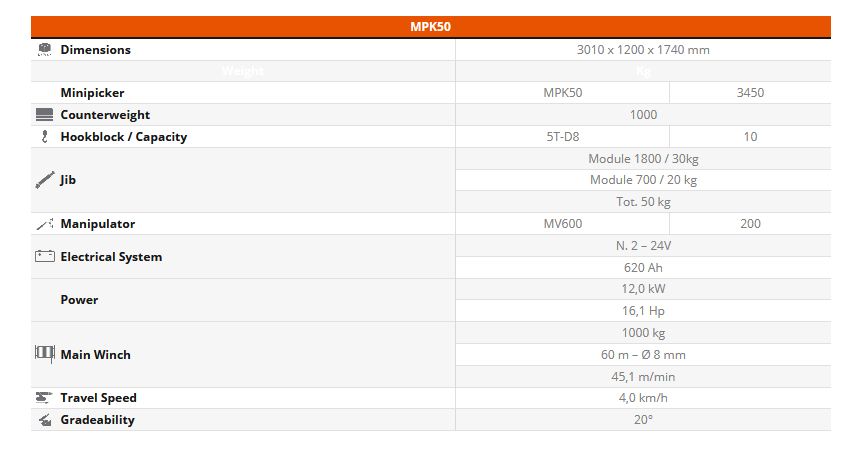854x461 pixels.
Task: Click the Travel Speed icon
Action: click(44, 398)
